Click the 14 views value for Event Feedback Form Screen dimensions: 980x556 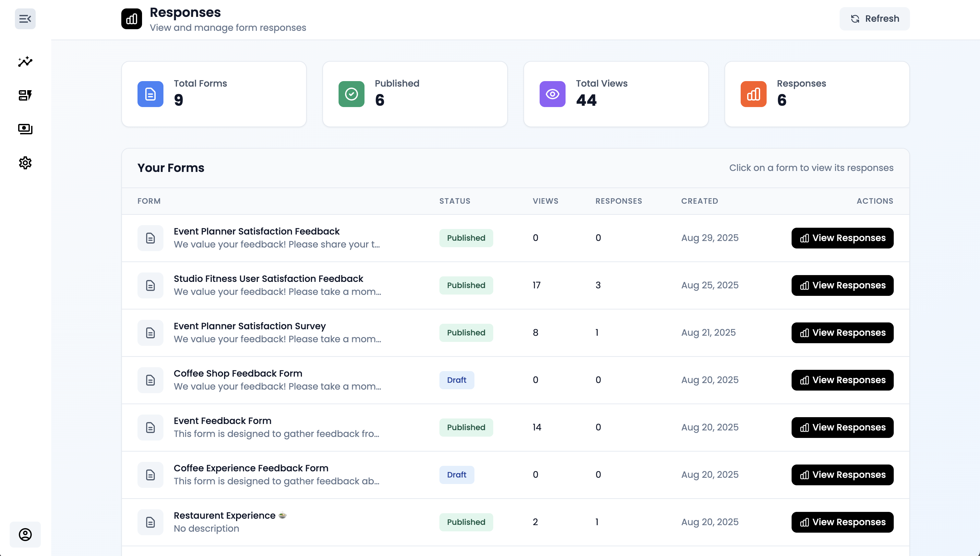[x=537, y=427]
